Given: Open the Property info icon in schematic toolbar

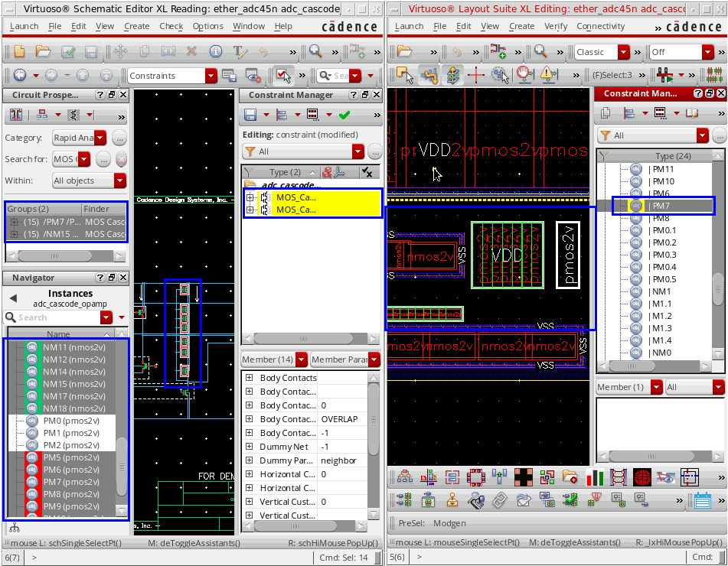Looking at the screenshot, I should 216,53.
